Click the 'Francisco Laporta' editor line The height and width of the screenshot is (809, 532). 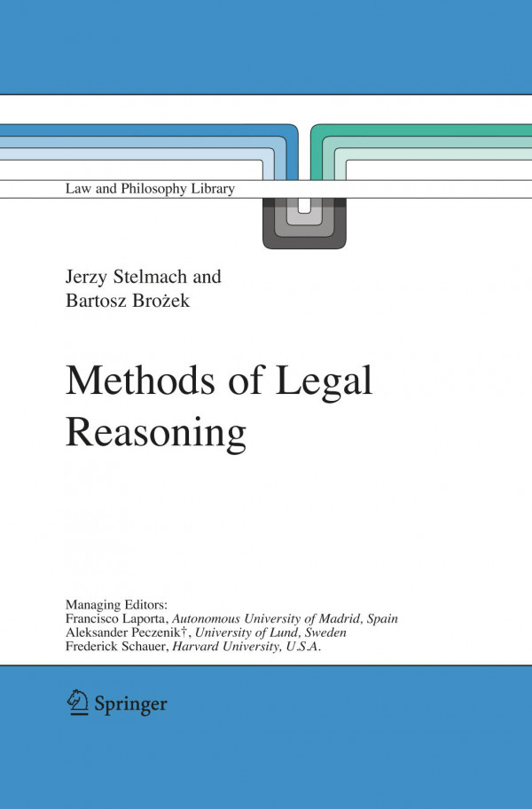coord(231,618)
